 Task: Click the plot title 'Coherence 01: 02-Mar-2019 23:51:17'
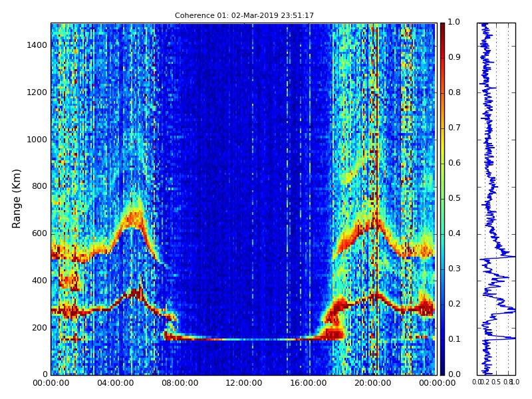coord(244,15)
